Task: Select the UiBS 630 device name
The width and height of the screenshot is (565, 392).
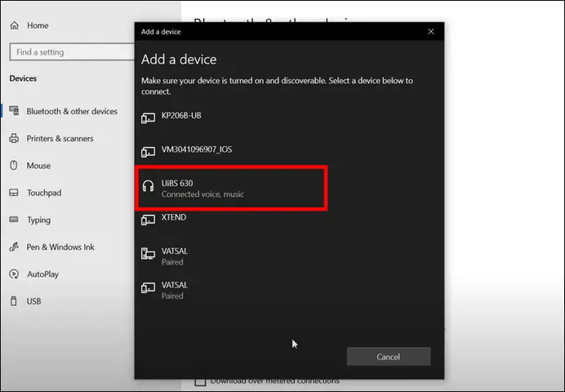Action: pos(177,184)
